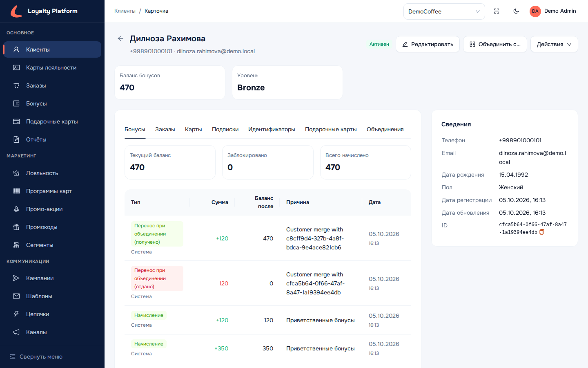Click the Шаблоны envelope icon

(16, 296)
